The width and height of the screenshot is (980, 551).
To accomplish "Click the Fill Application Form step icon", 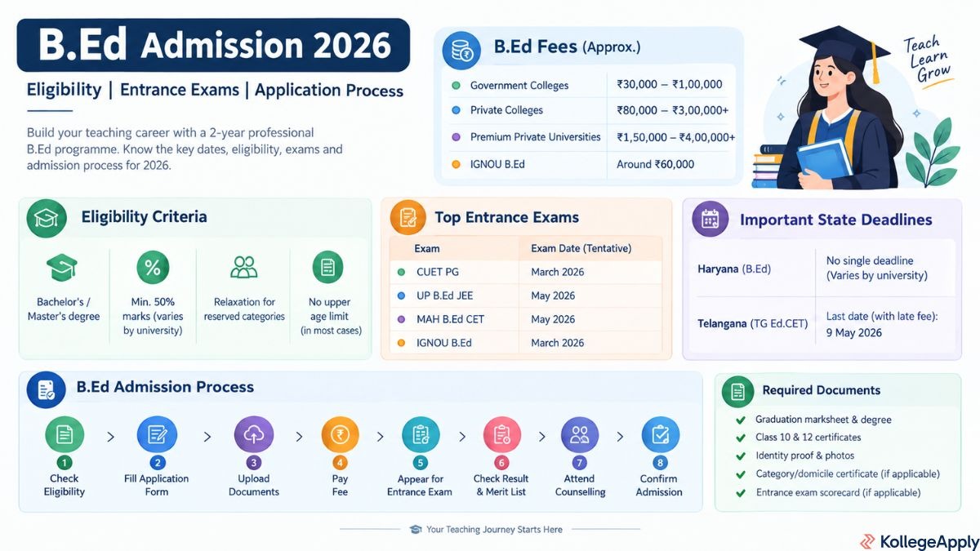I will click(157, 435).
